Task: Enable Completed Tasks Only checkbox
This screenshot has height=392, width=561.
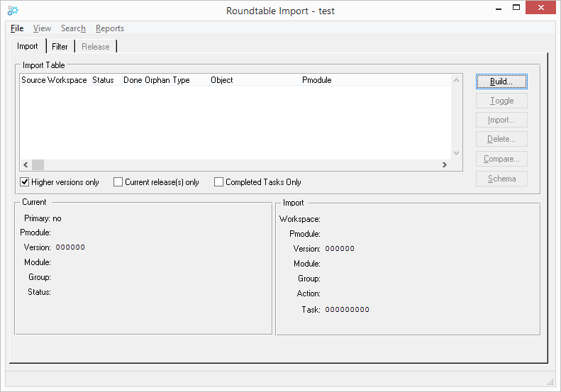Action: click(x=218, y=182)
